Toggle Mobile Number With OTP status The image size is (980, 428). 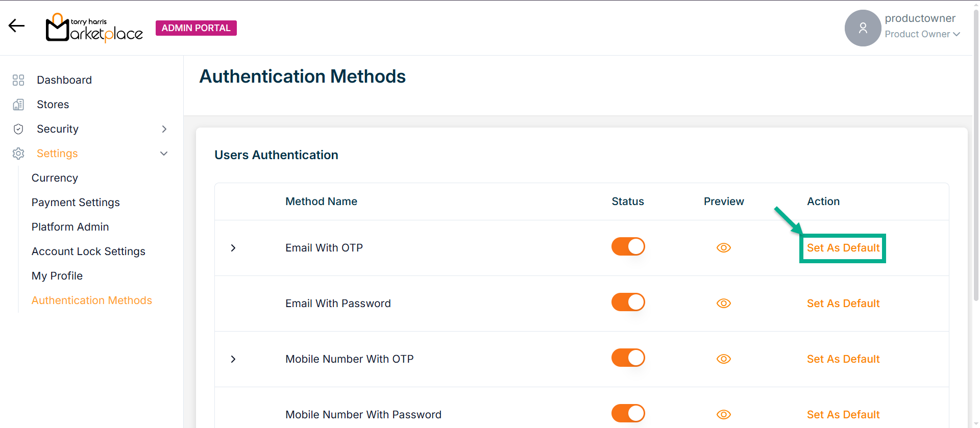pyautogui.click(x=628, y=358)
